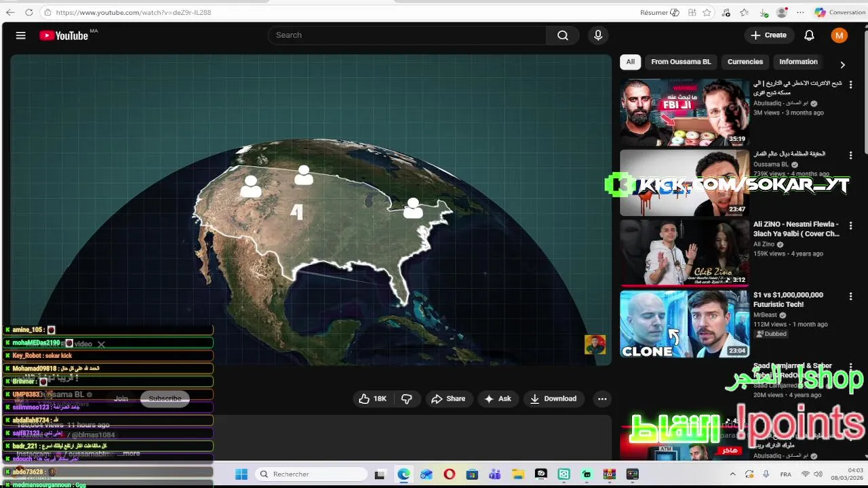Screen dimensions: 868x488
Task: Dislike the video
Action: [407, 399]
